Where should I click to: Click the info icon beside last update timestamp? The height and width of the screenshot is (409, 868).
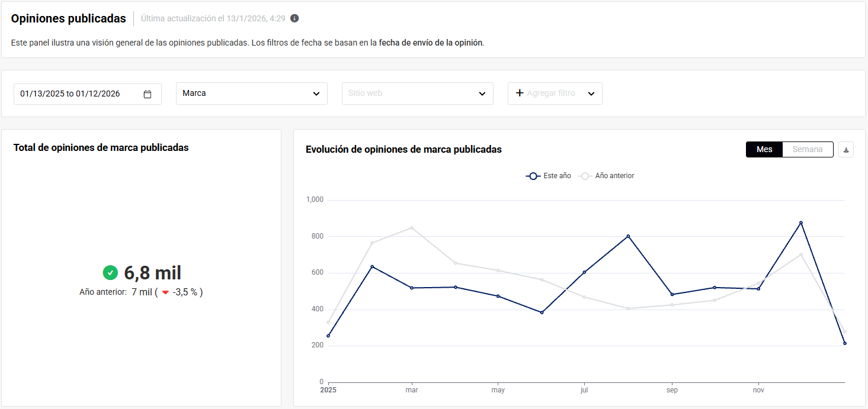[x=294, y=18]
